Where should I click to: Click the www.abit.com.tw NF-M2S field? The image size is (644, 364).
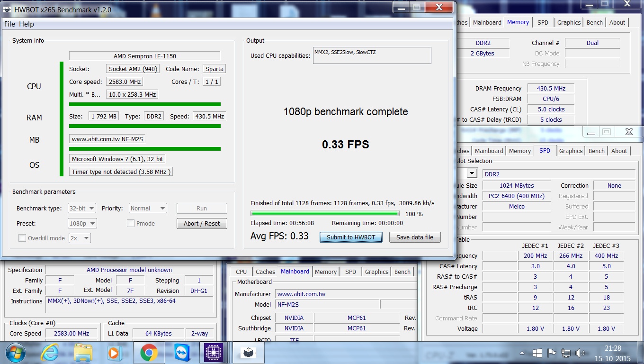tap(107, 139)
